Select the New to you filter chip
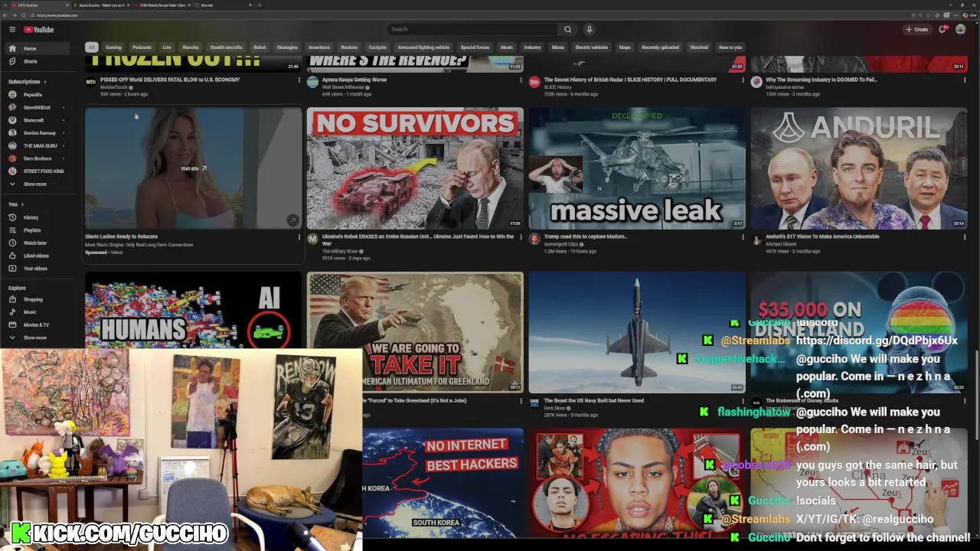 [x=730, y=47]
